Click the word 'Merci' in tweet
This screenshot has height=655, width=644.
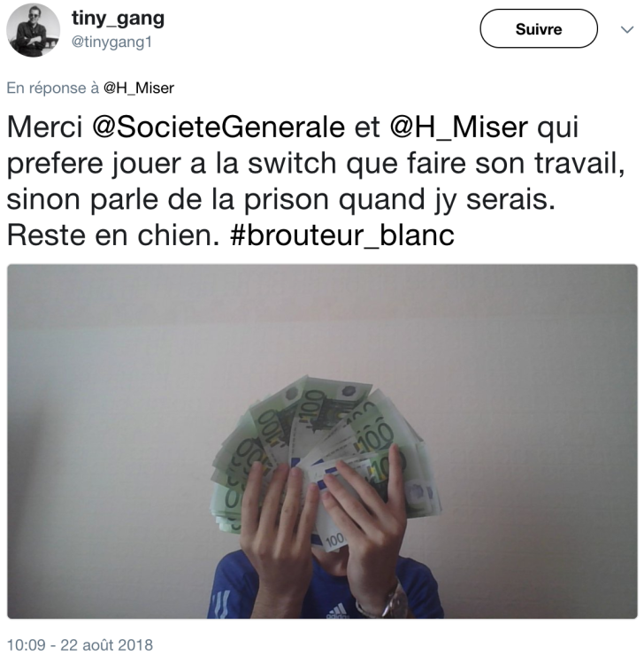(x=45, y=127)
